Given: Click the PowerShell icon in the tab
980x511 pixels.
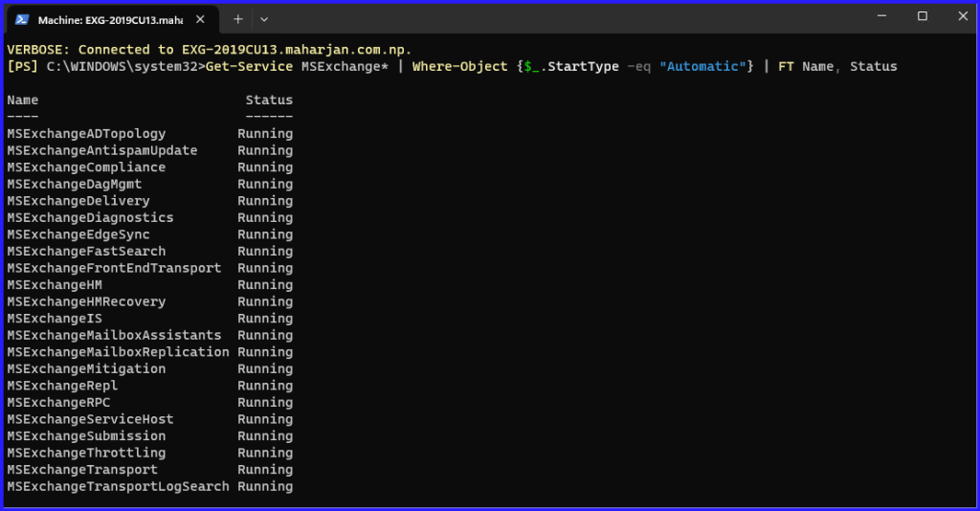Looking at the screenshot, I should point(22,19).
